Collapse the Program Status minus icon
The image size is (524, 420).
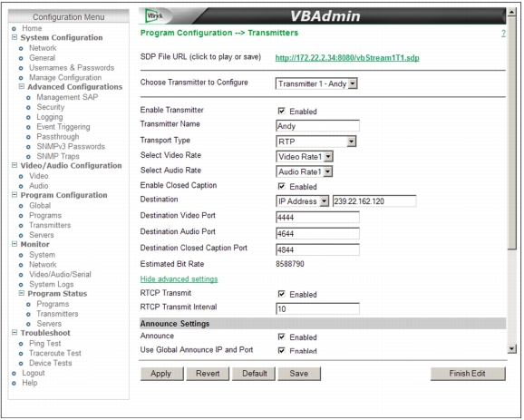click(22, 293)
